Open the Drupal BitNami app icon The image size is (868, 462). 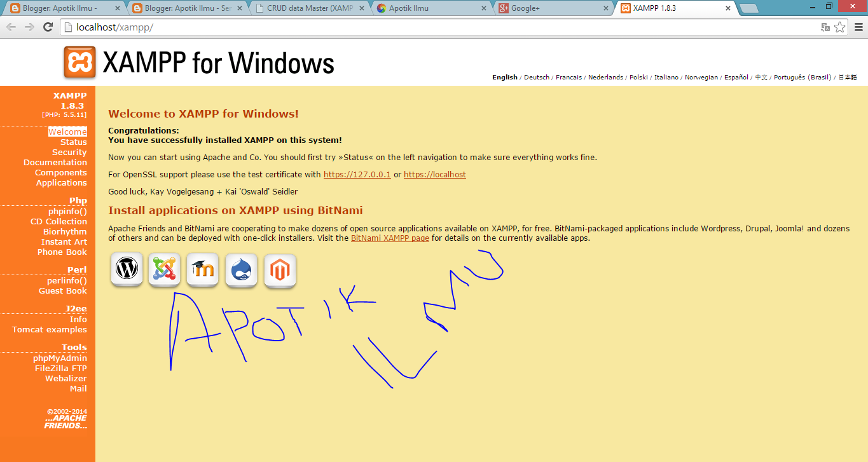click(242, 269)
